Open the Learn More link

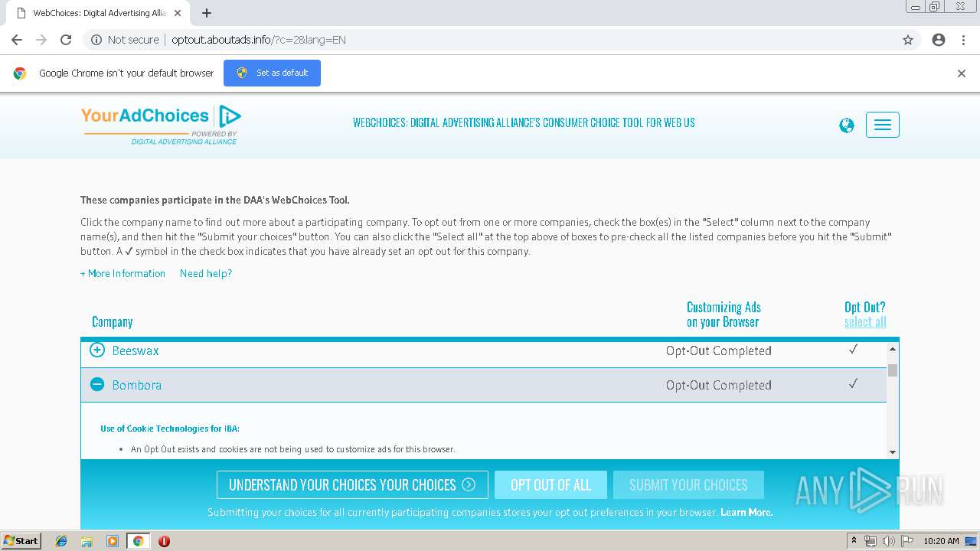tap(746, 512)
